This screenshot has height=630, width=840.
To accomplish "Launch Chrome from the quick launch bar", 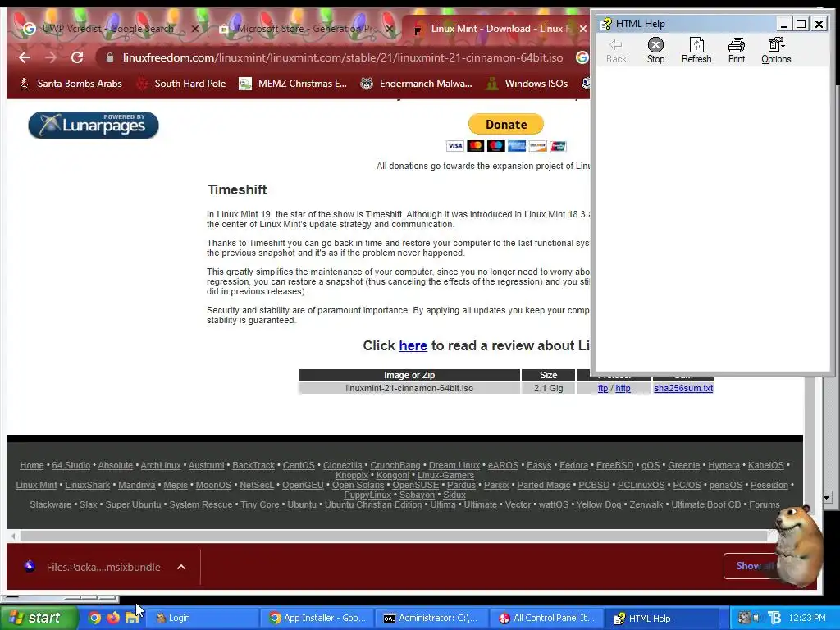I will 94,618.
